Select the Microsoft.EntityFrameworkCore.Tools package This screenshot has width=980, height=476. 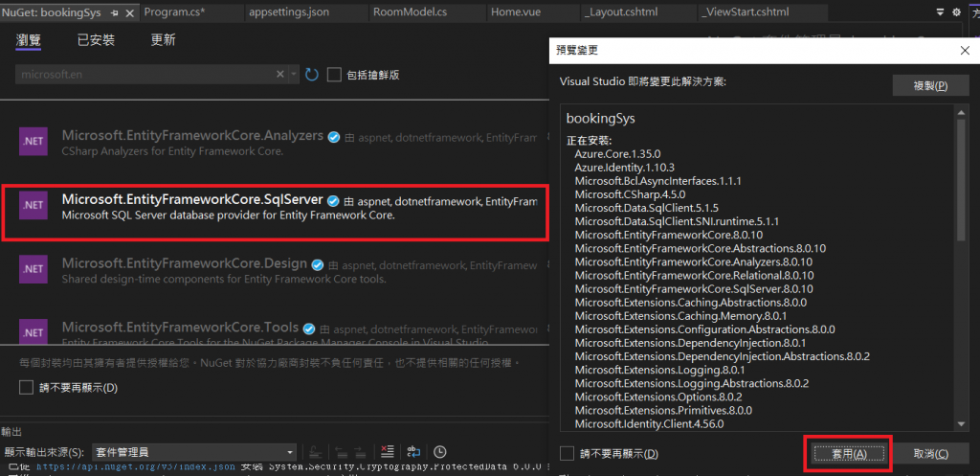[x=275, y=331]
